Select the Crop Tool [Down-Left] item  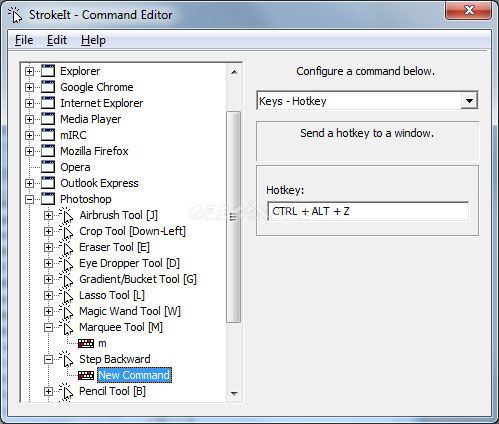pos(132,231)
